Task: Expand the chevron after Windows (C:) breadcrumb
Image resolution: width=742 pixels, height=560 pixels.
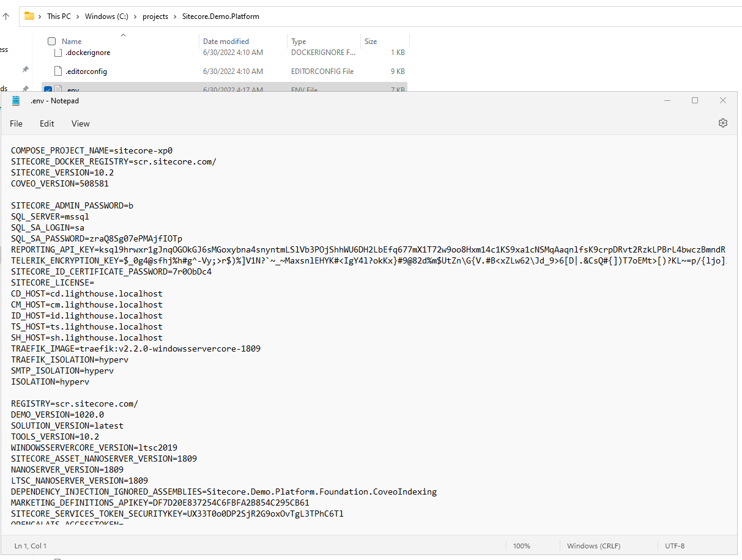Action: (x=136, y=17)
